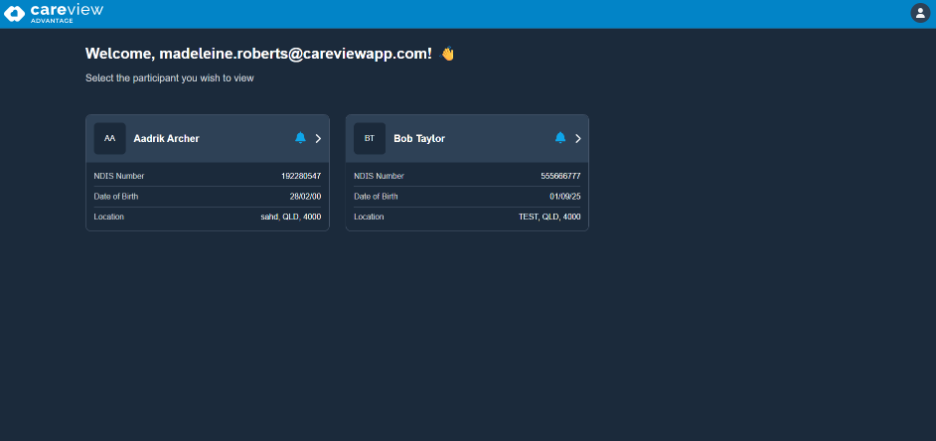Click Date of Birth 01/09/25 value
The height and width of the screenshot is (441, 936).
[x=564, y=196]
